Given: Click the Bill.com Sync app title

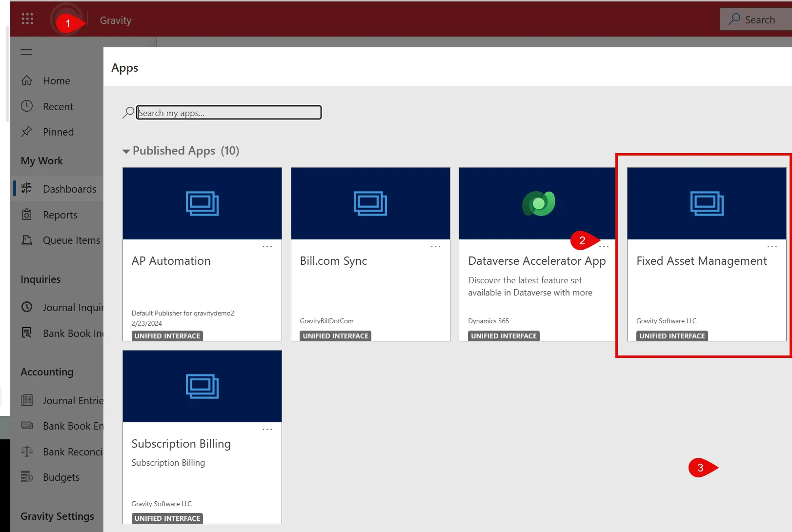Looking at the screenshot, I should tap(334, 261).
